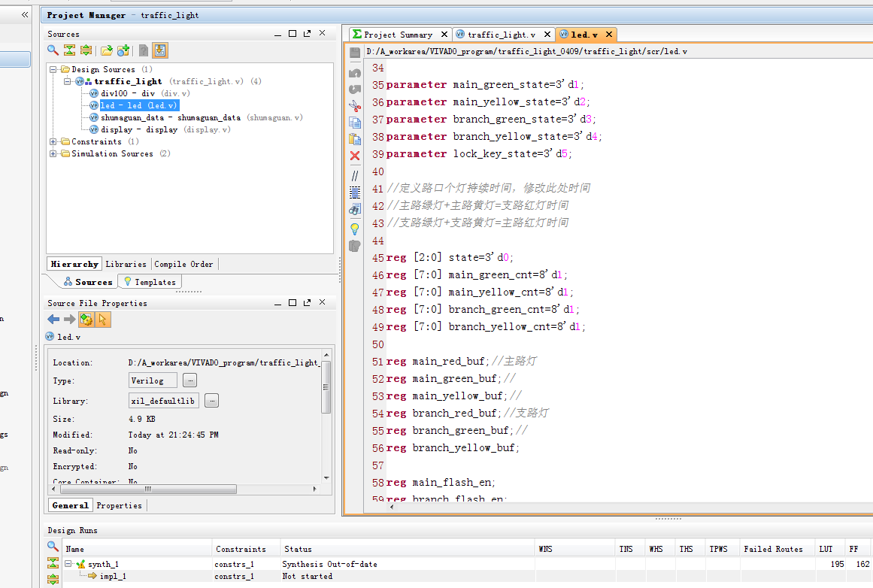
Task: Collapse all runs in Design Runs panel
Action: 53,563
